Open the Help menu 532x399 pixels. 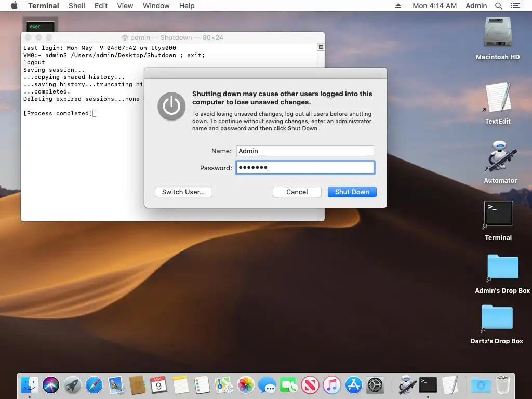(187, 6)
